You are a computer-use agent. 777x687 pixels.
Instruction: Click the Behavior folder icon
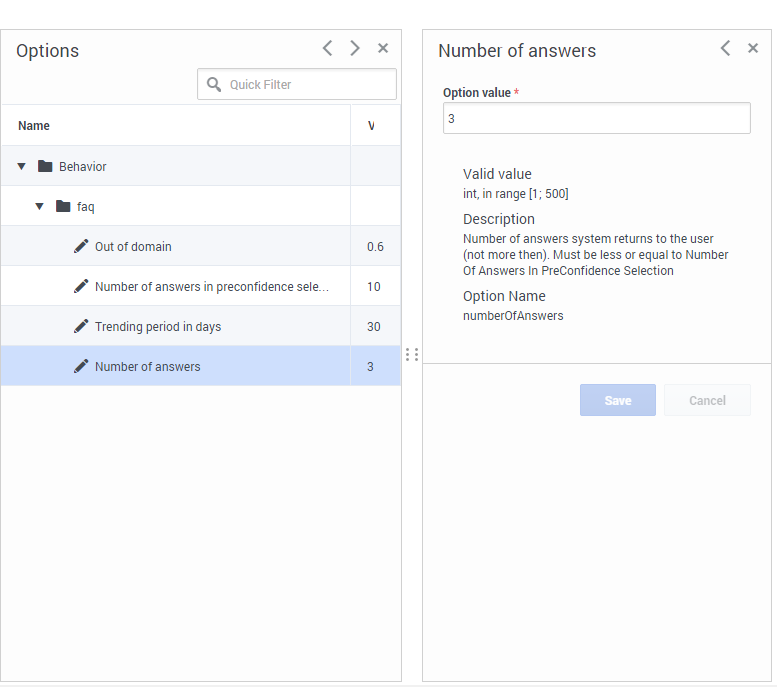45,166
